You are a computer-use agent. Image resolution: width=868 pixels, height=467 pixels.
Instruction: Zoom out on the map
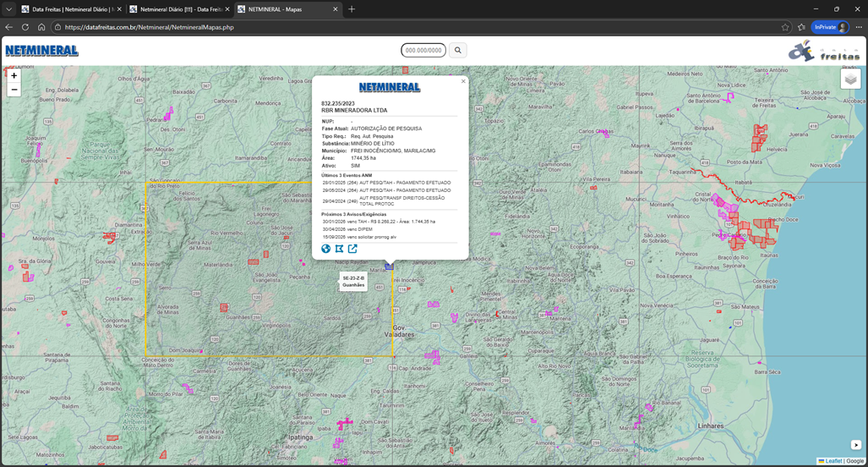pyautogui.click(x=14, y=90)
